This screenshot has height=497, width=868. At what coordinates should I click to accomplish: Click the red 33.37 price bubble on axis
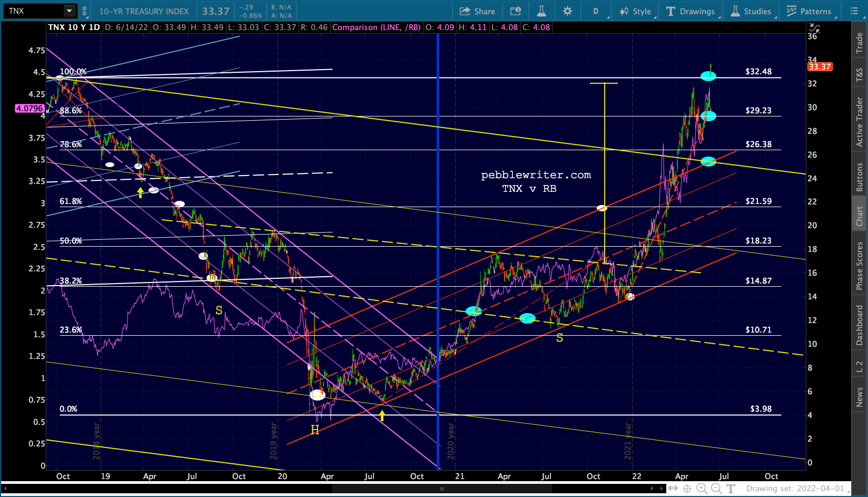click(820, 67)
